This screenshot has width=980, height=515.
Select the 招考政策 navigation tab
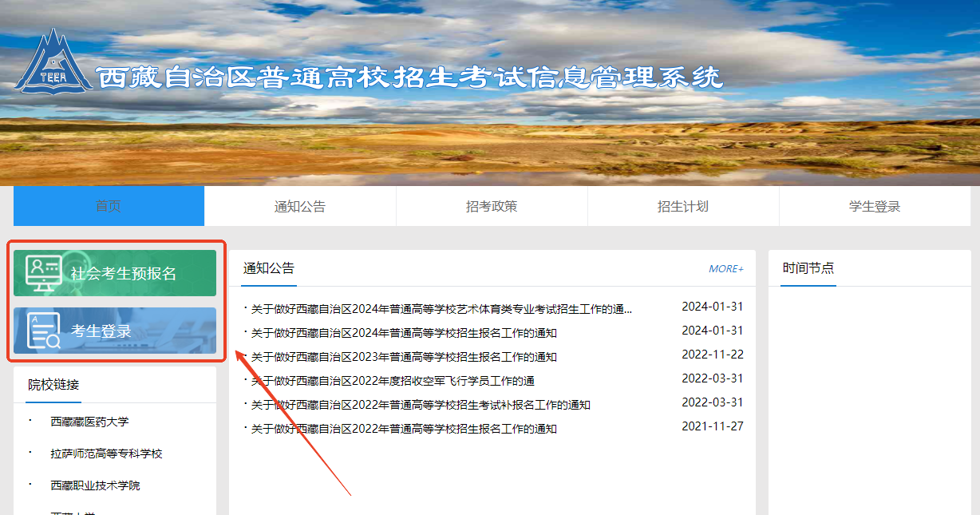(x=492, y=207)
